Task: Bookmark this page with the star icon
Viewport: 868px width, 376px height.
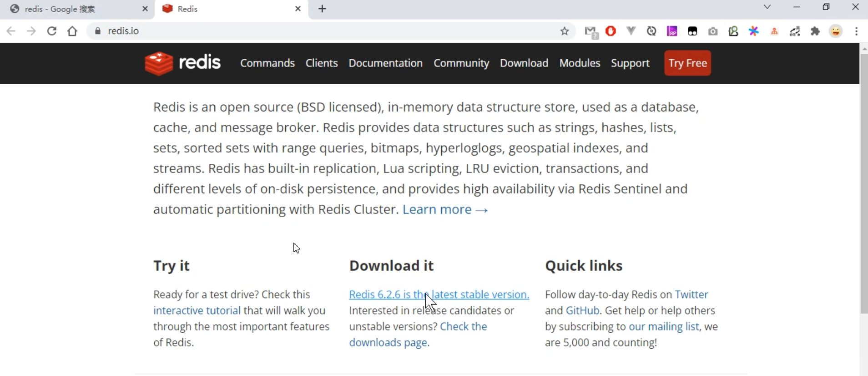Action: pyautogui.click(x=565, y=31)
